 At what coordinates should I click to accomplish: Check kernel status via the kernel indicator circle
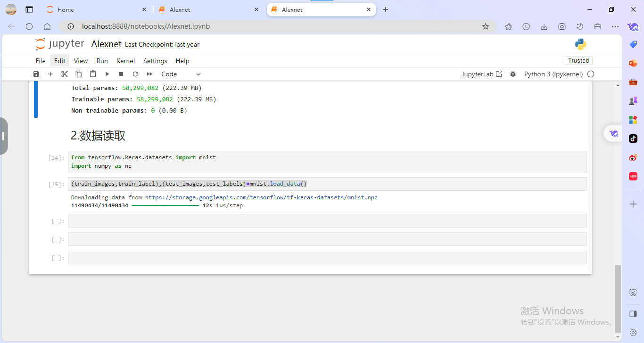point(591,74)
